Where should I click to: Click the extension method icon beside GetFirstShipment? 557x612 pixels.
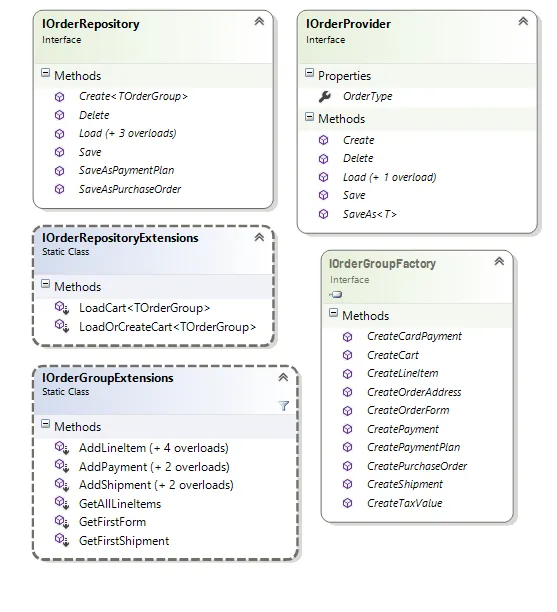[x=62, y=540]
